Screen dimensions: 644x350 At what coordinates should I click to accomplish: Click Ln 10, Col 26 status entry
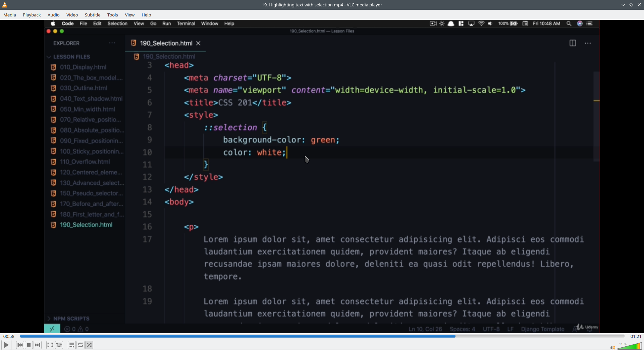[x=425, y=329]
